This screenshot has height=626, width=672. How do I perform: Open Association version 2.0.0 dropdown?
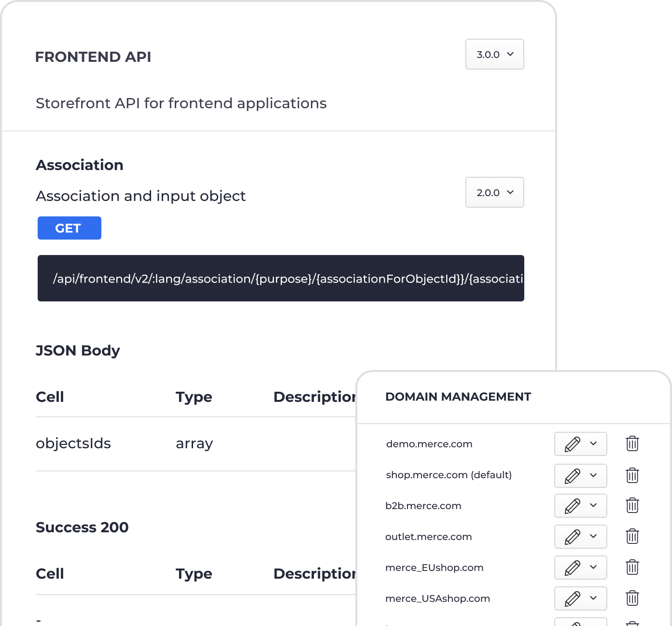494,192
